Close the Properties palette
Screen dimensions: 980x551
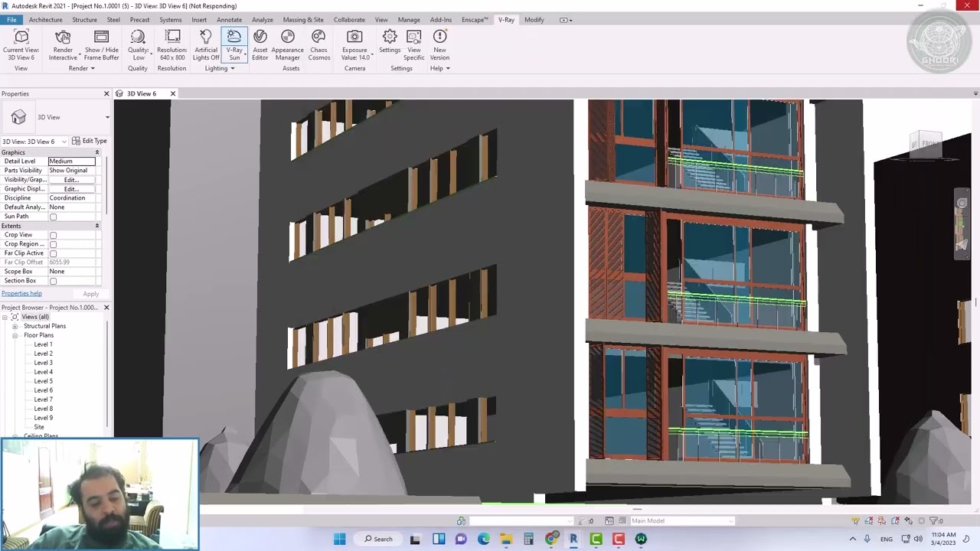coord(106,93)
